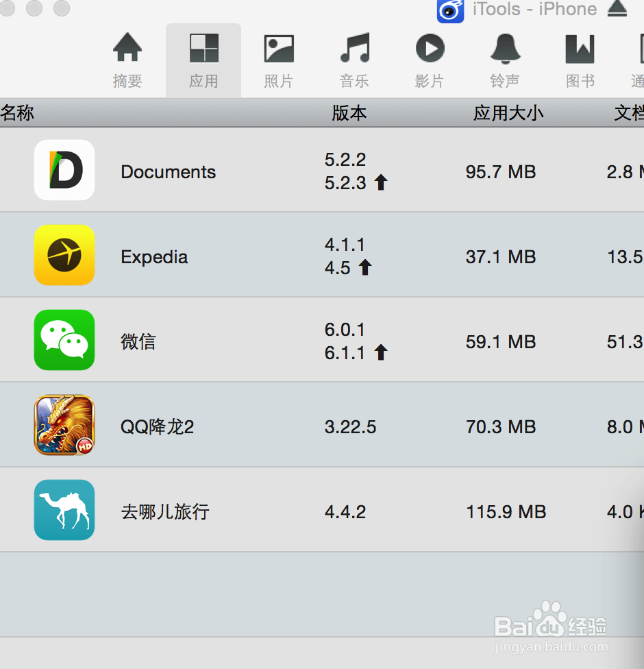This screenshot has height=669, width=644.
Task: Click the 摘要 tab label text
Action: (127, 81)
